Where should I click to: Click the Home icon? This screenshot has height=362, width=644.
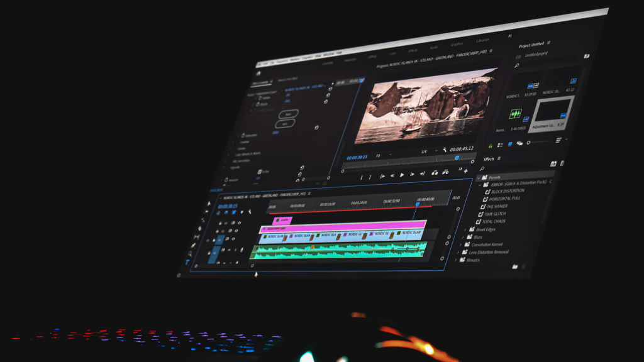point(258,73)
